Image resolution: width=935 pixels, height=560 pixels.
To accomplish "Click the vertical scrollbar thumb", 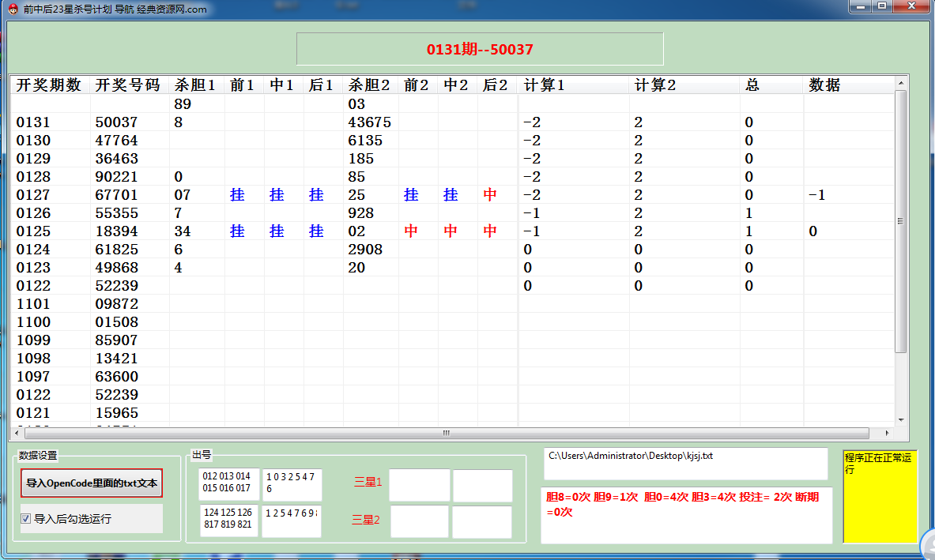I will click(901, 220).
